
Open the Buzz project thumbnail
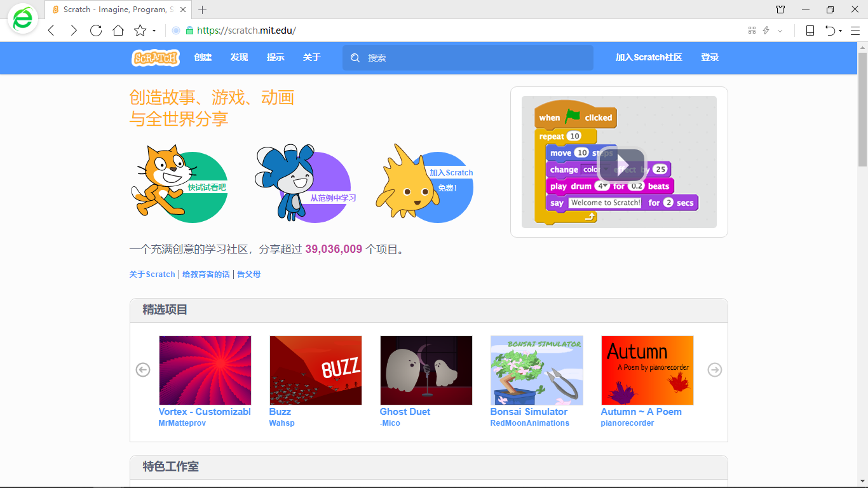tap(316, 370)
